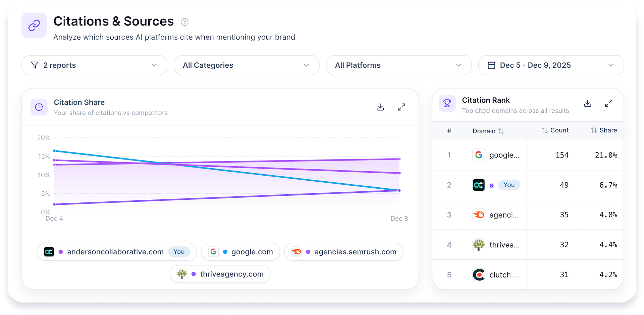The height and width of the screenshot is (315, 644).
Task: Open the All Categories dropdown
Action: [x=246, y=65]
